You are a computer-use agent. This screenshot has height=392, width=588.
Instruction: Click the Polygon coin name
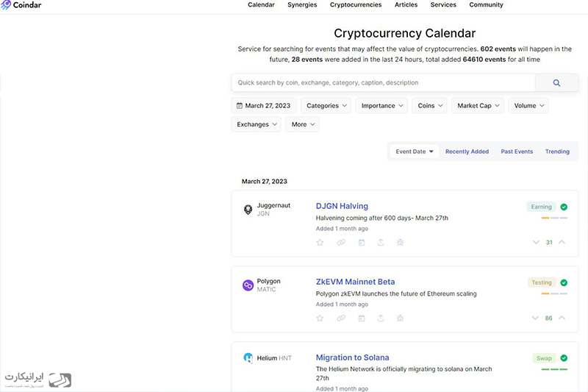268,282
